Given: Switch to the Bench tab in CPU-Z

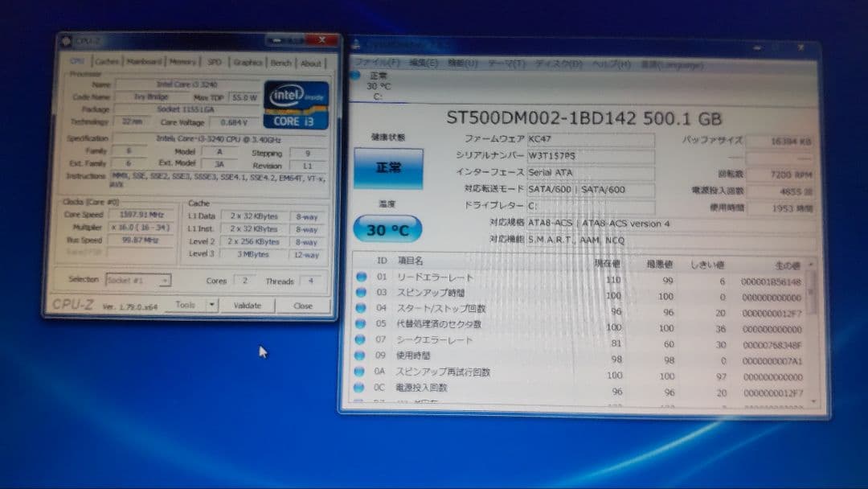Looking at the screenshot, I should click(x=280, y=62).
